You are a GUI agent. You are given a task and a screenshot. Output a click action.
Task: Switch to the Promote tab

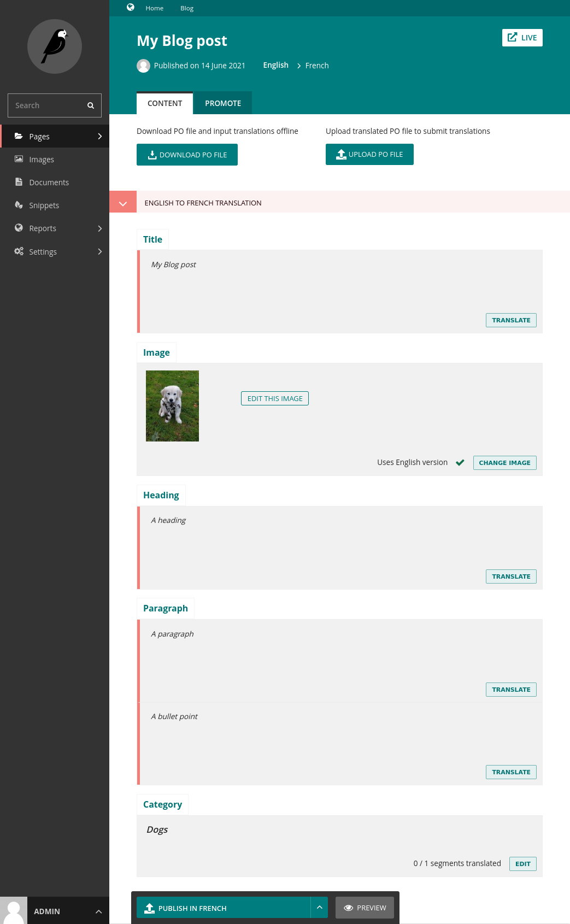tap(223, 103)
